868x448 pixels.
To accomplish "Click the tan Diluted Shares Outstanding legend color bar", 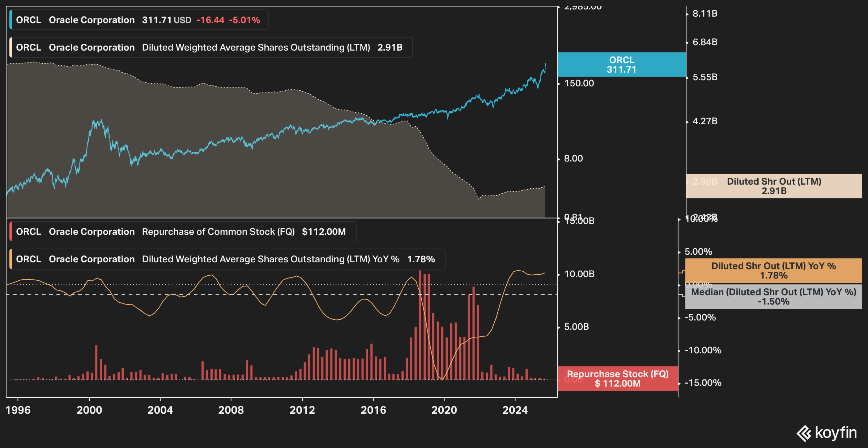I will click(12, 47).
